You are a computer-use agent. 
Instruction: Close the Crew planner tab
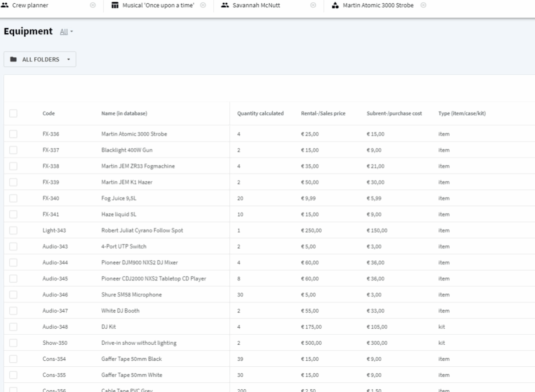coord(93,5)
